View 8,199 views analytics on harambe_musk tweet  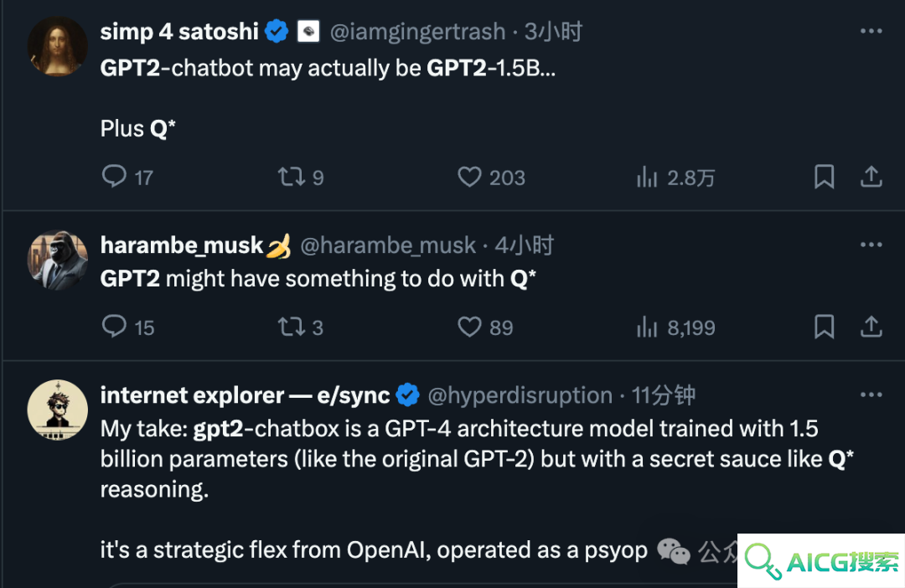tap(675, 328)
